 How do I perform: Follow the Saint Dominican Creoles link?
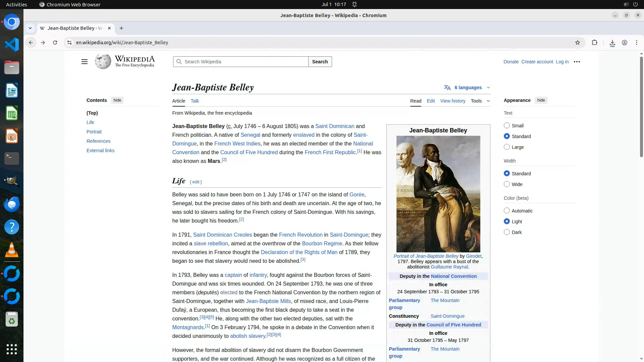222,235
